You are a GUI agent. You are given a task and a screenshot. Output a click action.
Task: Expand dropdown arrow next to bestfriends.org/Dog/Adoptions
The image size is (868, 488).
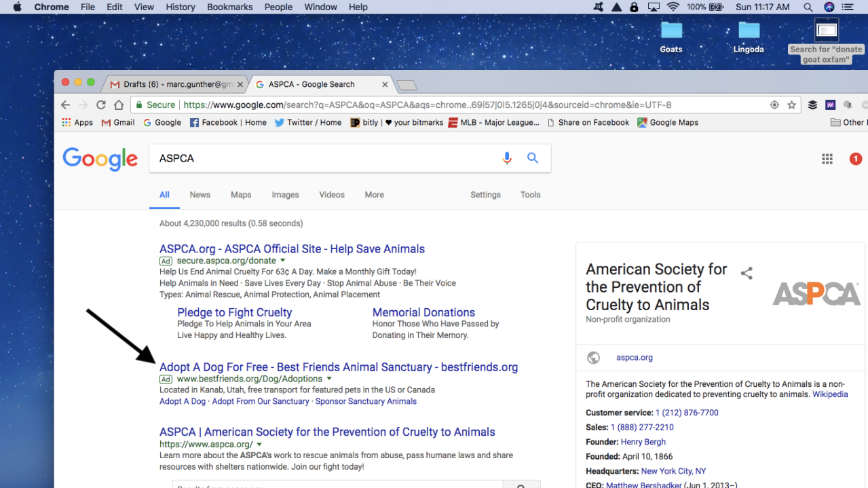[329, 379]
